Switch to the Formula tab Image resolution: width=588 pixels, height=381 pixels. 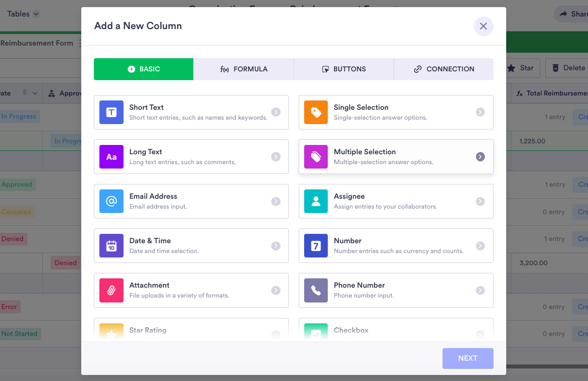[244, 69]
